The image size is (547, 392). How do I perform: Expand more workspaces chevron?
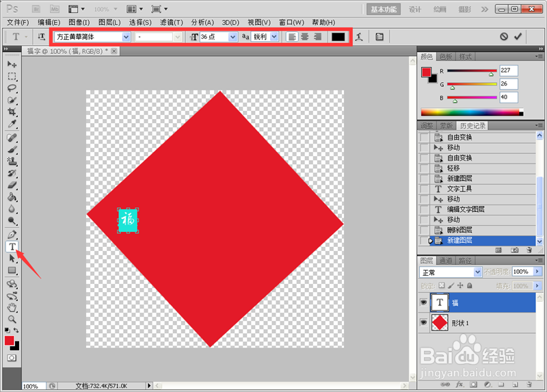[485, 10]
